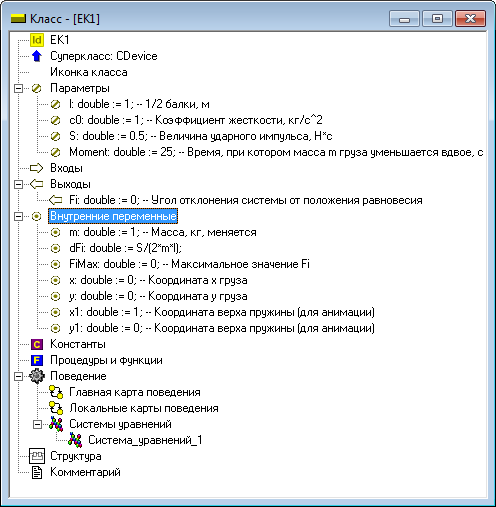Select the Системы уравнений label
The image size is (496, 507).
coord(120,424)
